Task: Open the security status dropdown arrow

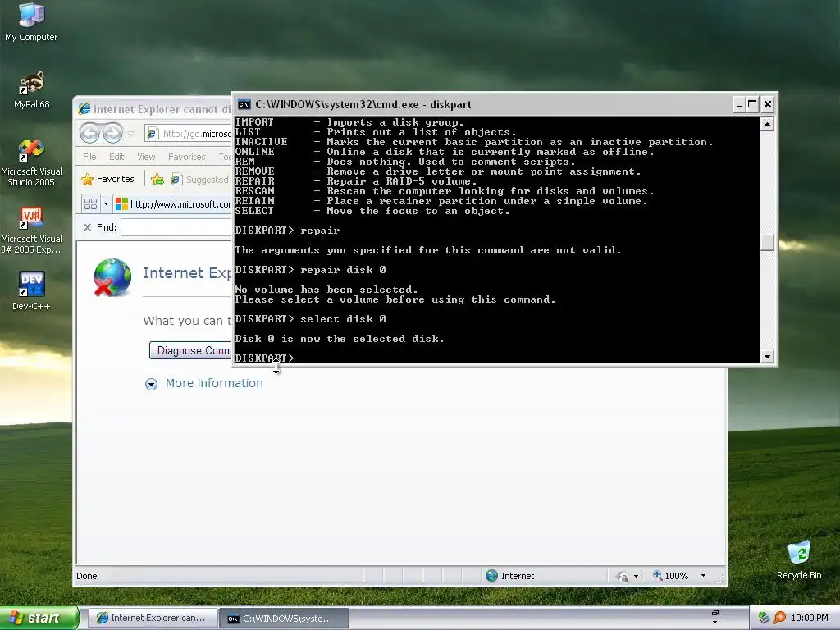Action: [x=636, y=577]
